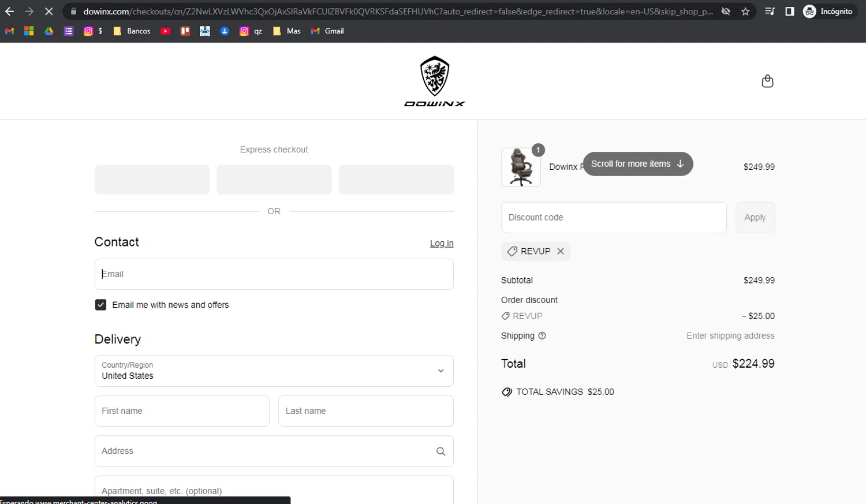Click the first express checkout button

point(152,180)
